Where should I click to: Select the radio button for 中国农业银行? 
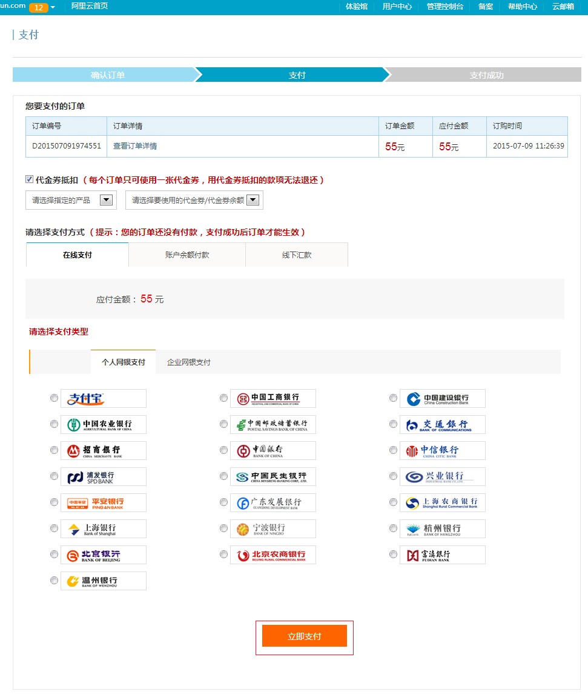click(x=55, y=424)
